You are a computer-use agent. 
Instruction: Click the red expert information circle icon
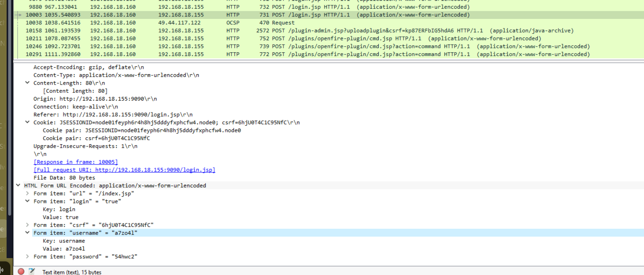click(21, 271)
